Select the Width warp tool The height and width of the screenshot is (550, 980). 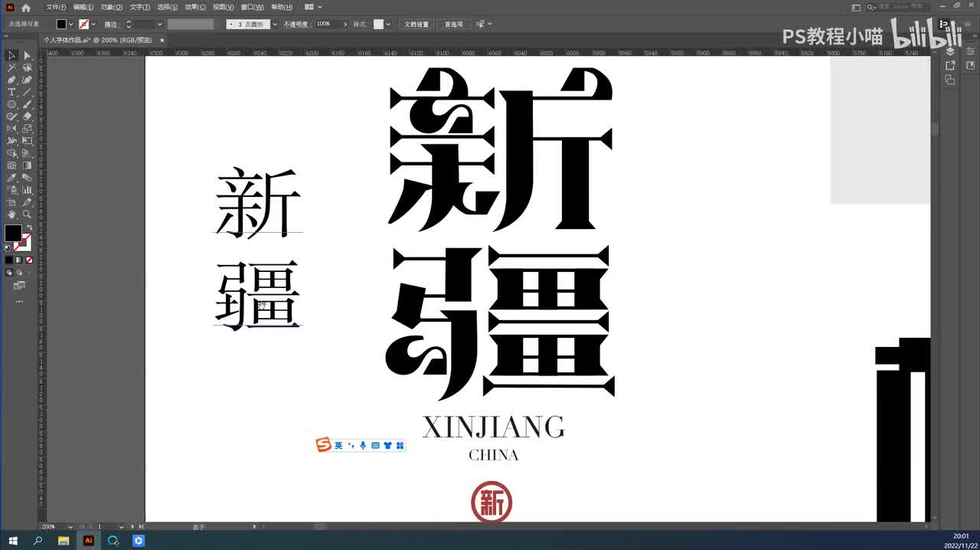11,141
